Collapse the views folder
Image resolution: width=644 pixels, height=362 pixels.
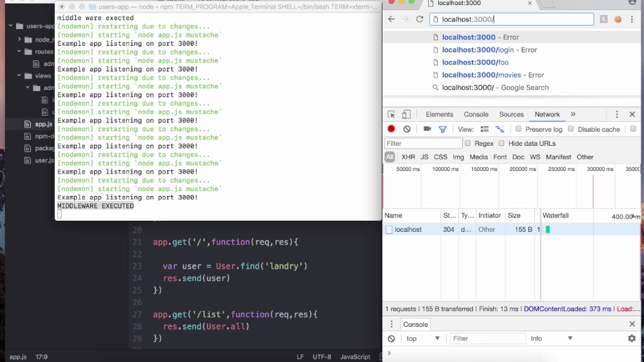click(19, 76)
